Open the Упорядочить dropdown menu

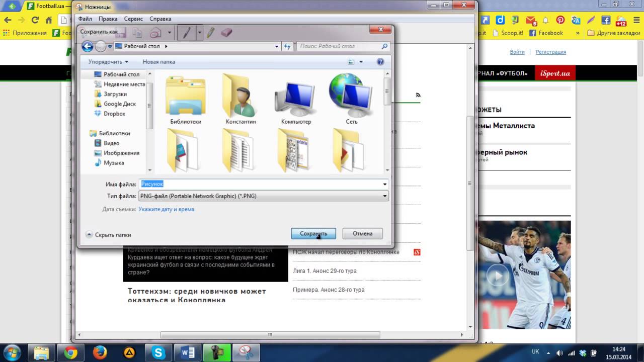click(x=108, y=62)
